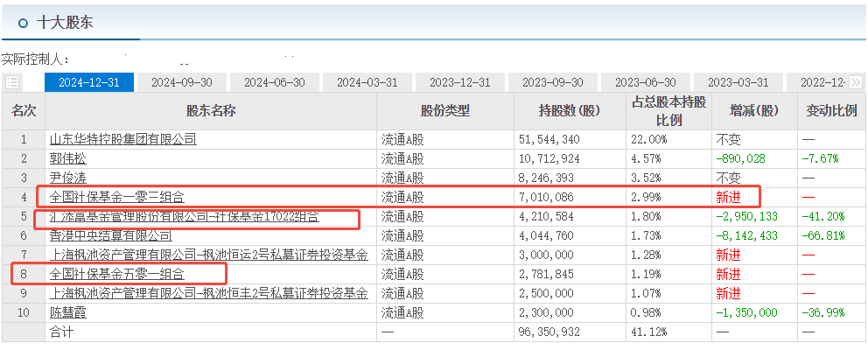The height and width of the screenshot is (350, 868).
Task: Switch to the 2023-03-31 tab
Action: pos(738,82)
